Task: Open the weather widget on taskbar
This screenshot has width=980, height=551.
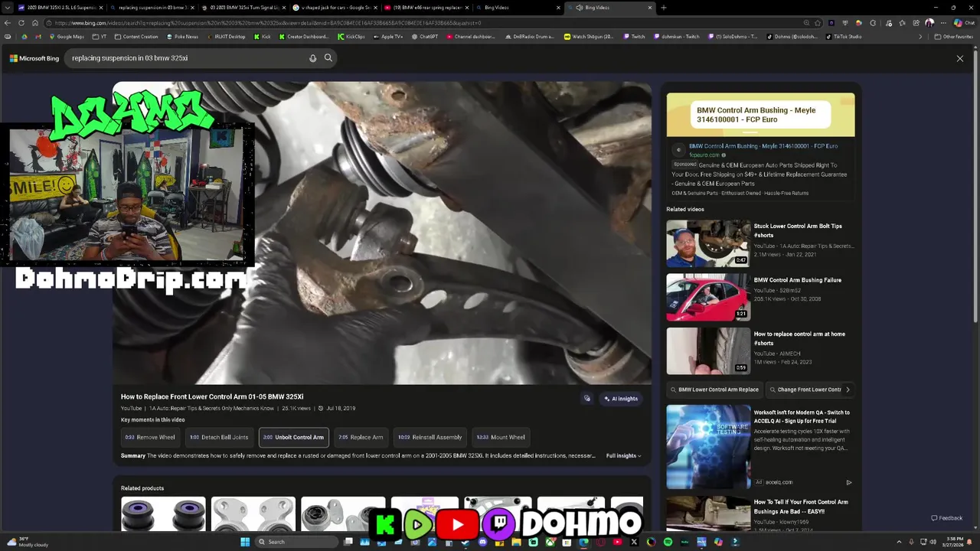Action: 28,542
